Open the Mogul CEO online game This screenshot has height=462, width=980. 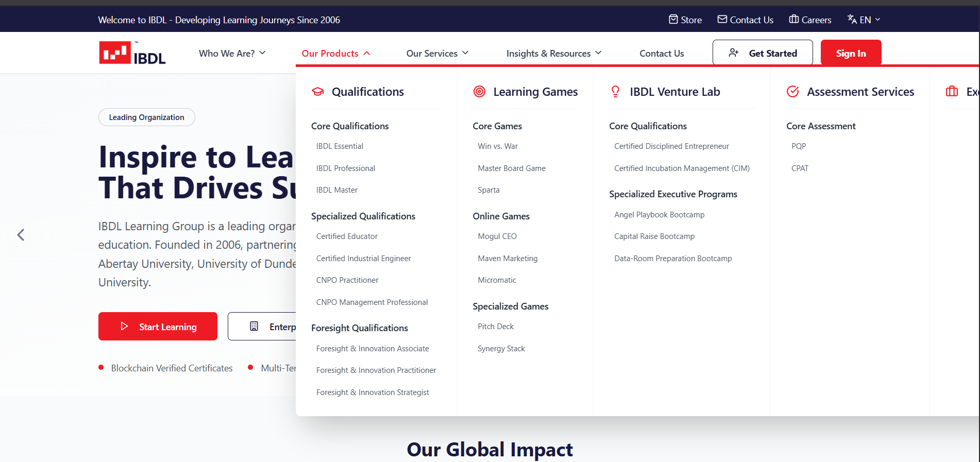497,236
